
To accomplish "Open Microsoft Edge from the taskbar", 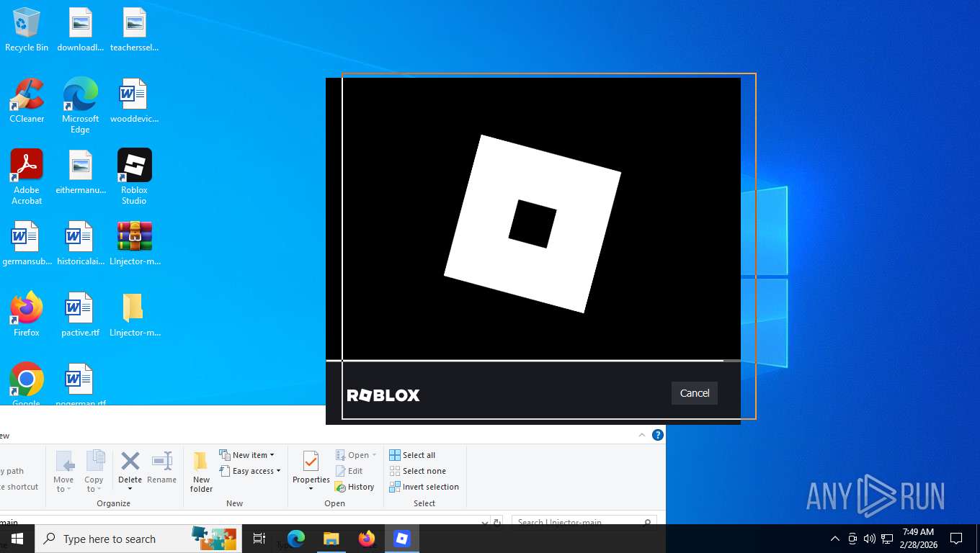I will [x=296, y=539].
